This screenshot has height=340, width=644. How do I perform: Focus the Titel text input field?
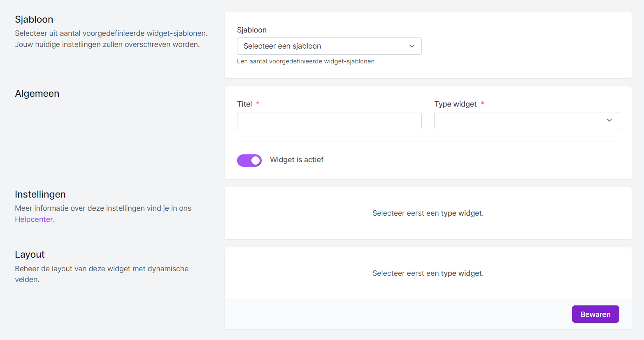(x=329, y=121)
